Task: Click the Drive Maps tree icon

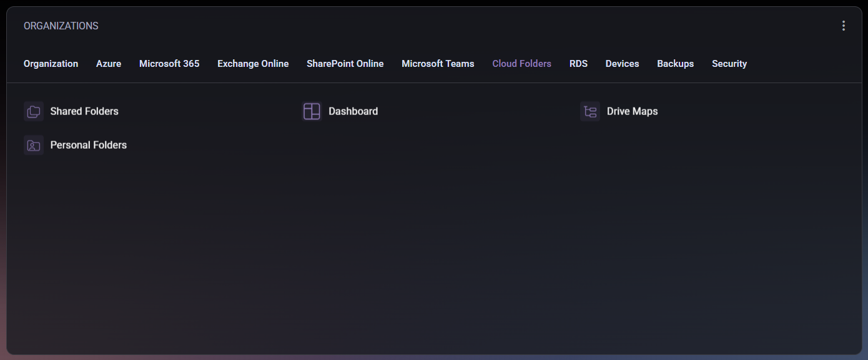Action: coord(590,111)
